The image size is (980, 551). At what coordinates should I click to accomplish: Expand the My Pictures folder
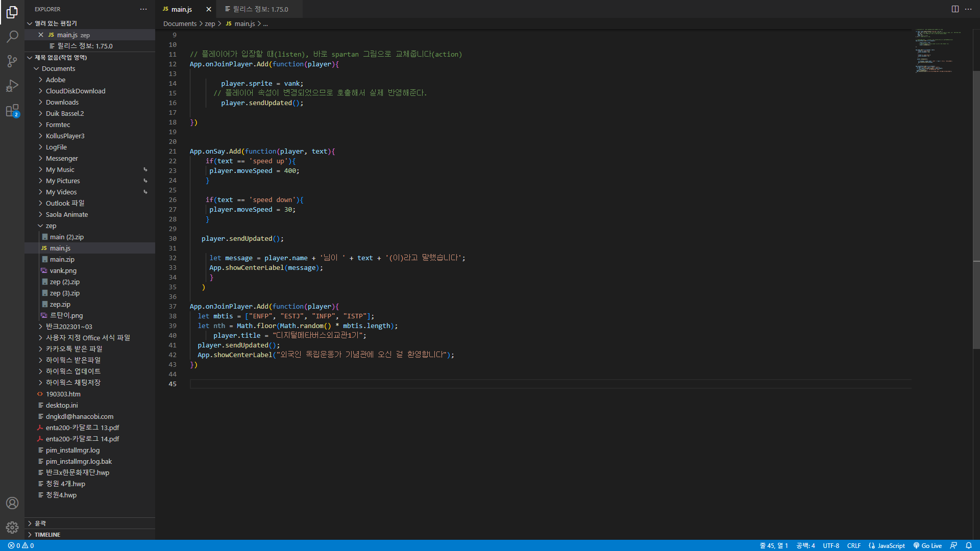point(90,181)
